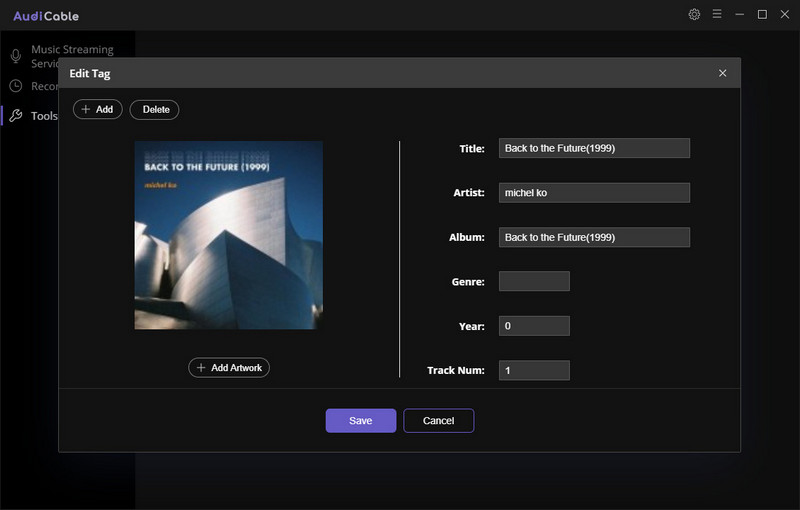Save the tag changes
The image size is (800, 510).
pos(361,421)
